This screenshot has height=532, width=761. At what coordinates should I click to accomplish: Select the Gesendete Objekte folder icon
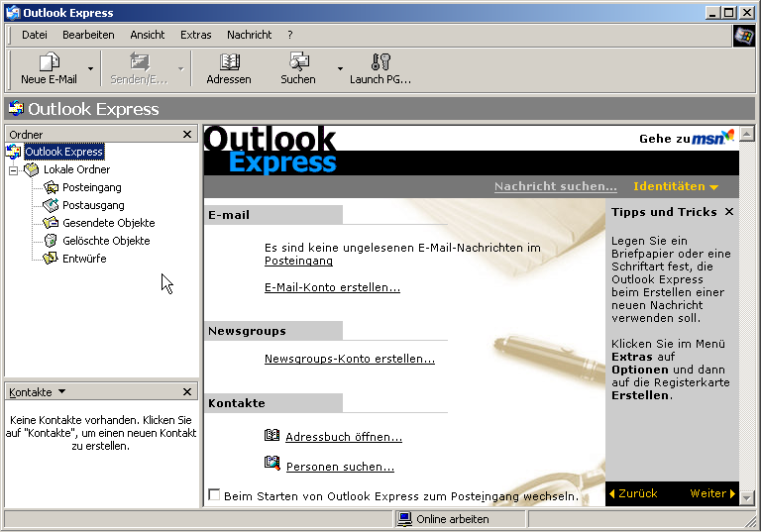point(51,223)
